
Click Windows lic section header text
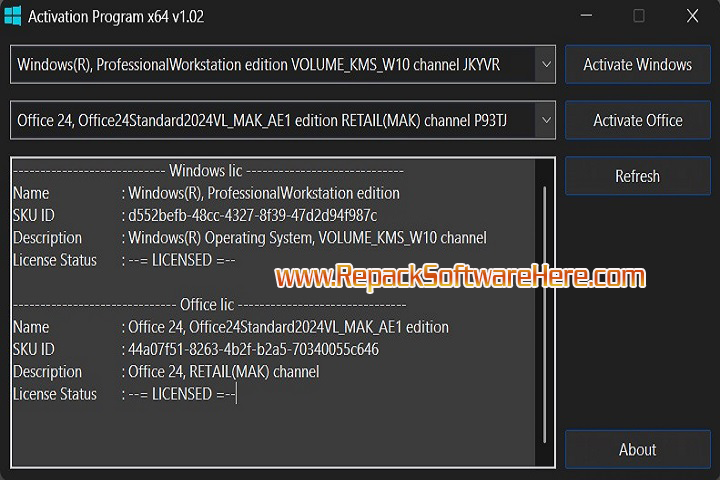(x=206, y=171)
